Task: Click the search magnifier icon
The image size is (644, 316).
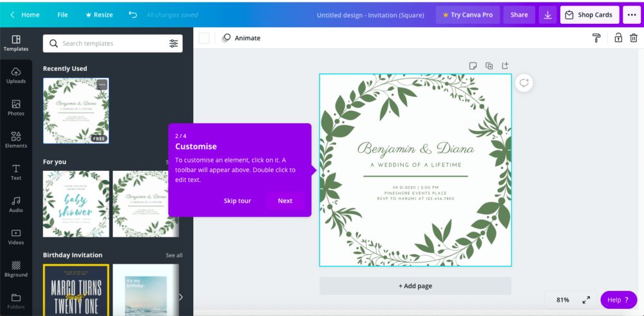Action: pyautogui.click(x=53, y=44)
